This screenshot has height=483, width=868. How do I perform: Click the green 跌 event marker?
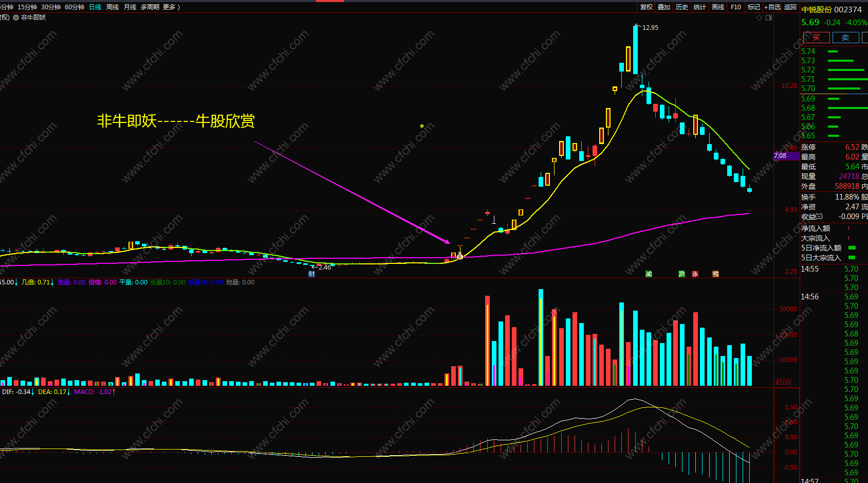[681, 274]
